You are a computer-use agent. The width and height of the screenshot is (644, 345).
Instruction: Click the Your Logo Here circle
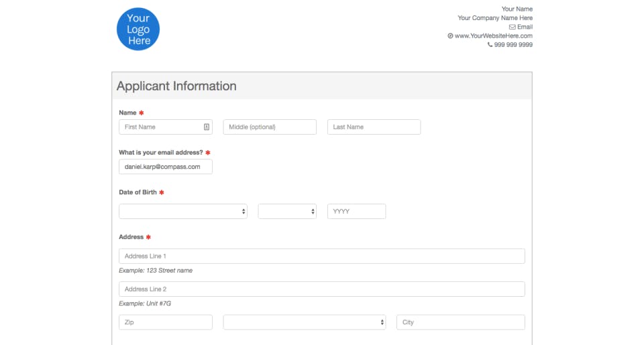138,29
